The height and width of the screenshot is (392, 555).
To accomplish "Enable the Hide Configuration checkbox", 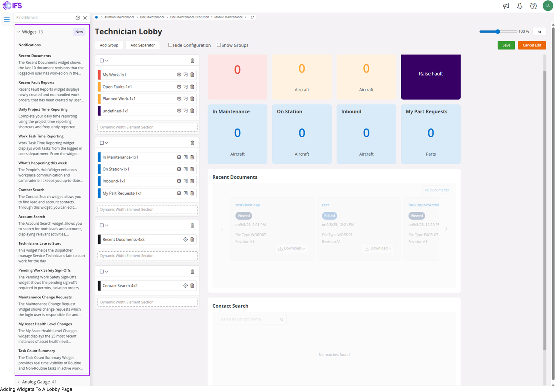I will click(170, 45).
